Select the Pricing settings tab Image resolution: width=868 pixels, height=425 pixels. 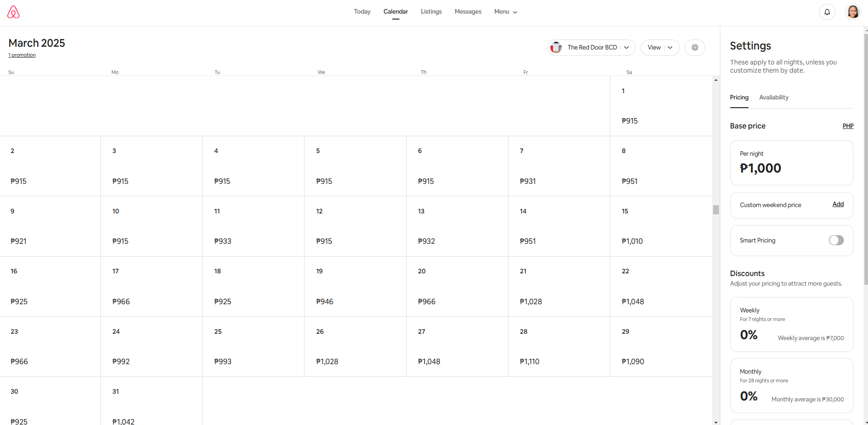point(739,98)
